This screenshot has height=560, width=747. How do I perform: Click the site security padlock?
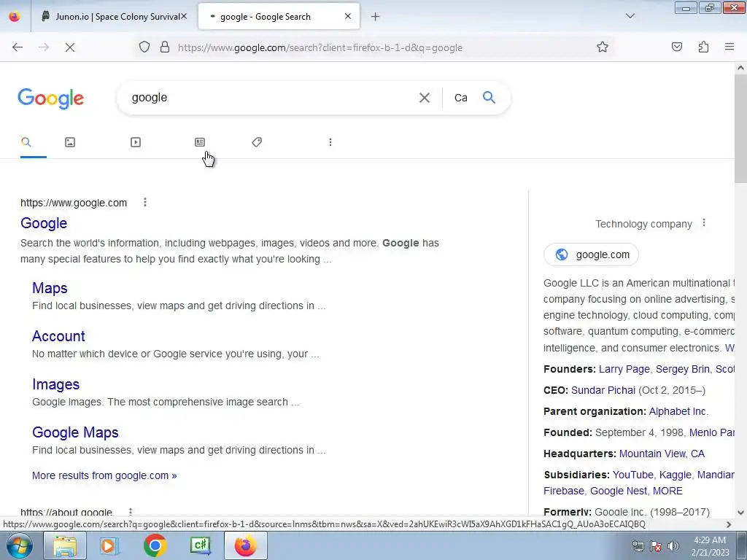[165, 47]
